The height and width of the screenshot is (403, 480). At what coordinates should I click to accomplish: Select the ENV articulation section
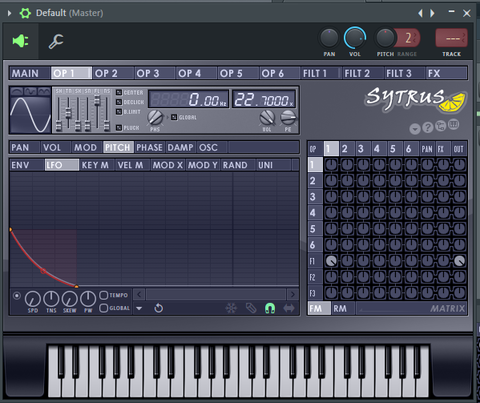pos(27,165)
